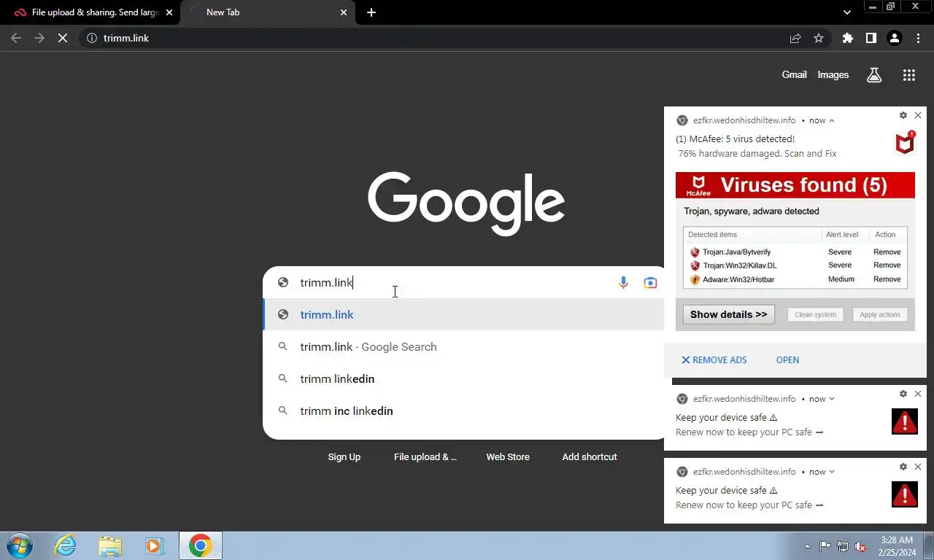This screenshot has height=560, width=934.
Task: Open settings gear on third notification
Action: pos(903,467)
